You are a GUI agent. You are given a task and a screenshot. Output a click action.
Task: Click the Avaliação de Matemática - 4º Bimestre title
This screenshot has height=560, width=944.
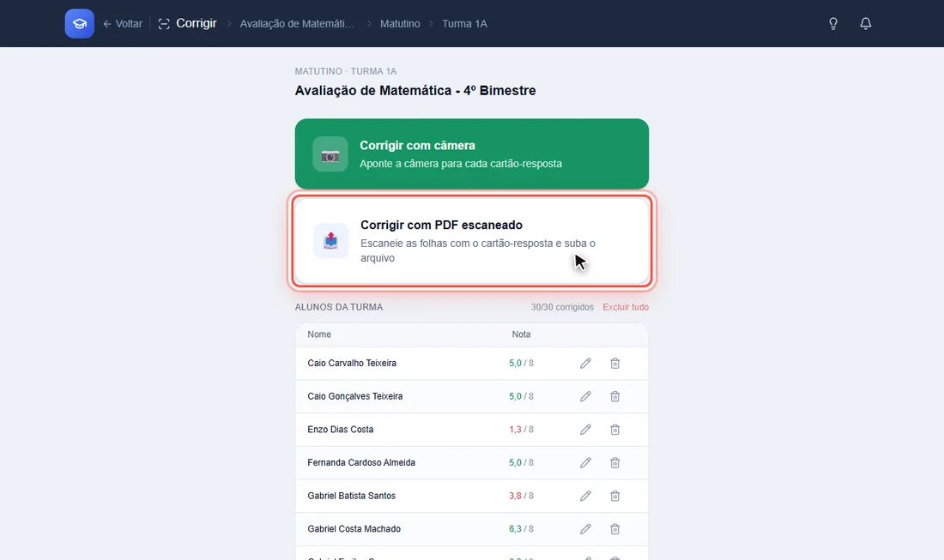point(415,91)
